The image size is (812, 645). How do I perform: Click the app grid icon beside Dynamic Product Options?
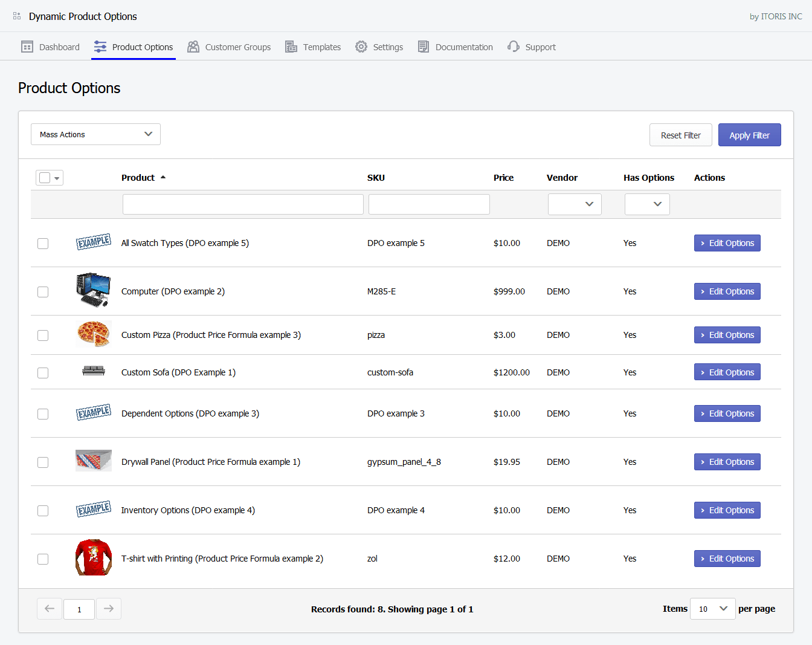click(x=17, y=16)
